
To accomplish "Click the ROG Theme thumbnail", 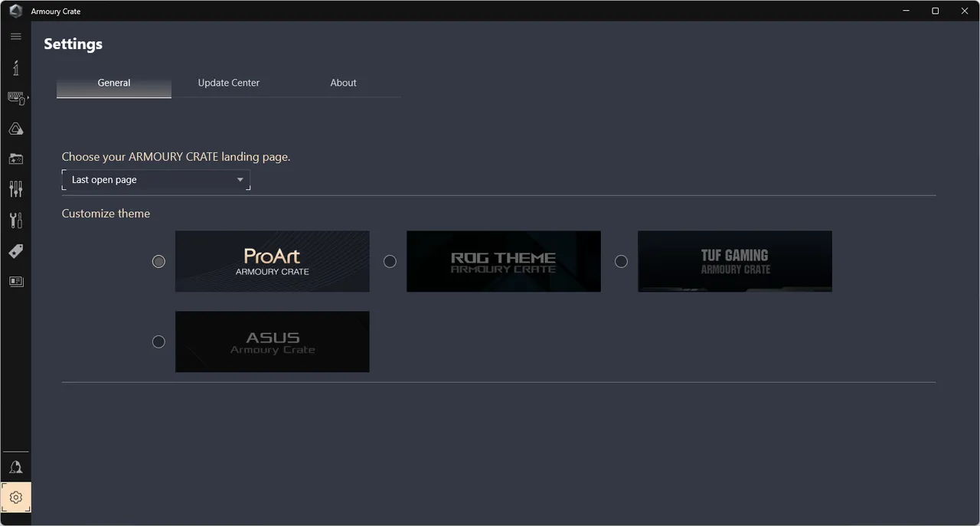I will [x=504, y=261].
